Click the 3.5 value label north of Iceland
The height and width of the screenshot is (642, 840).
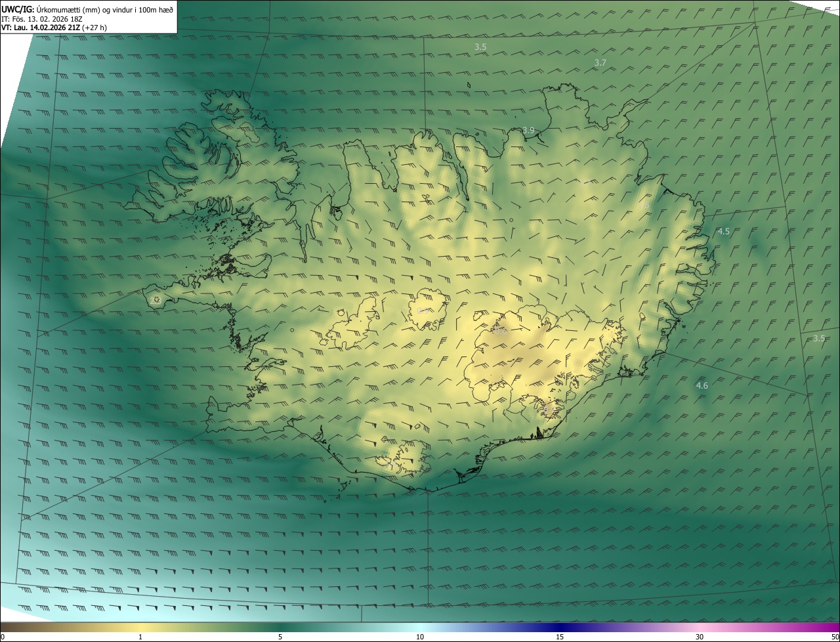(x=480, y=47)
